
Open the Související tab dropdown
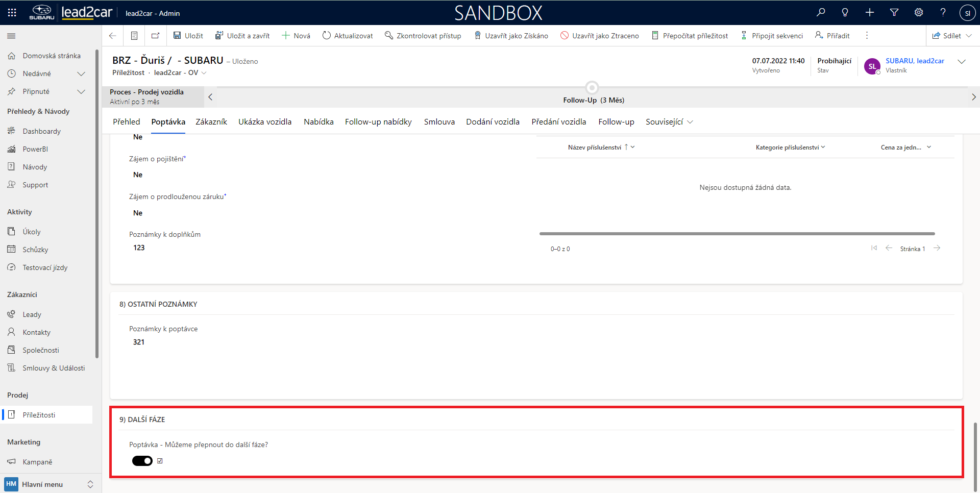click(x=669, y=122)
